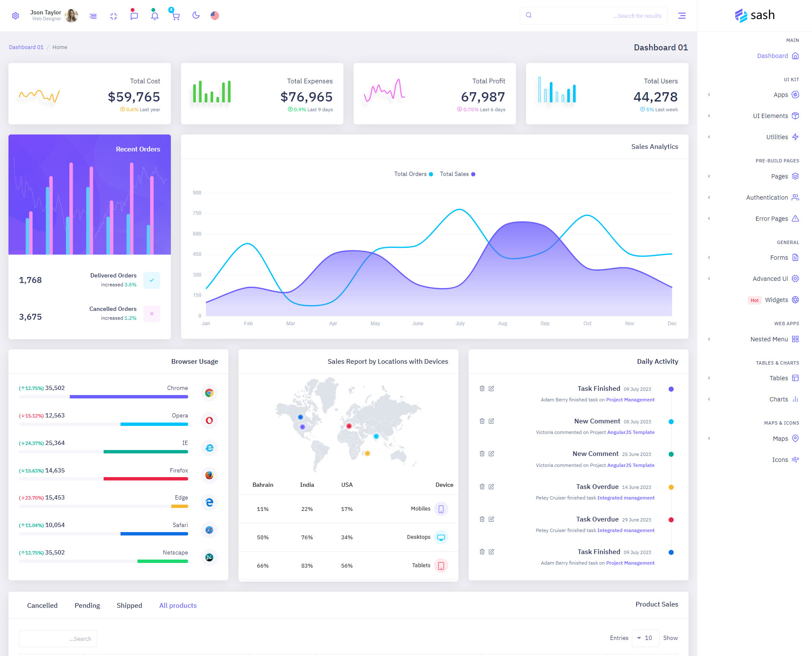Toggle dark mode moon icon
This screenshot has height=656, width=812.
click(196, 16)
